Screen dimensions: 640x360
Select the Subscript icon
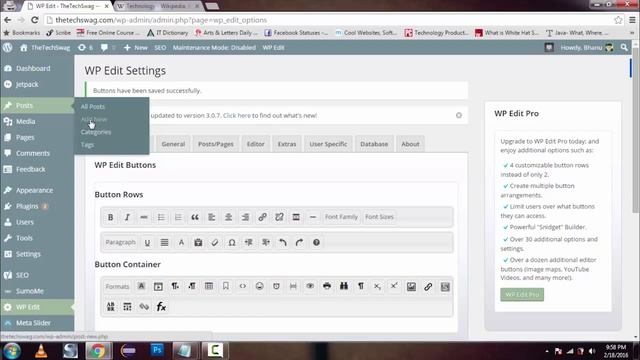click(x=377, y=286)
